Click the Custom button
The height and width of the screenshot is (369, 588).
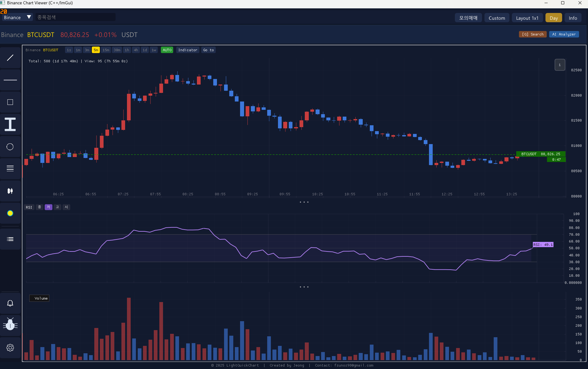(497, 18)
